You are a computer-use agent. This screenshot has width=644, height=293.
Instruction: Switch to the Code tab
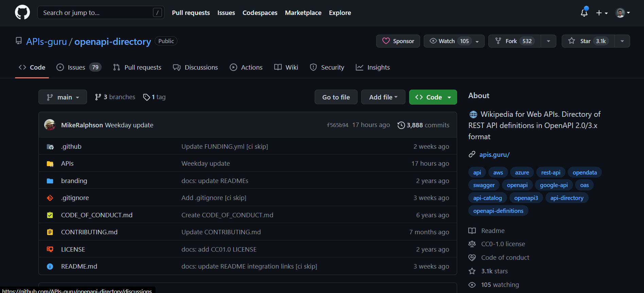[x=32, y=68]
